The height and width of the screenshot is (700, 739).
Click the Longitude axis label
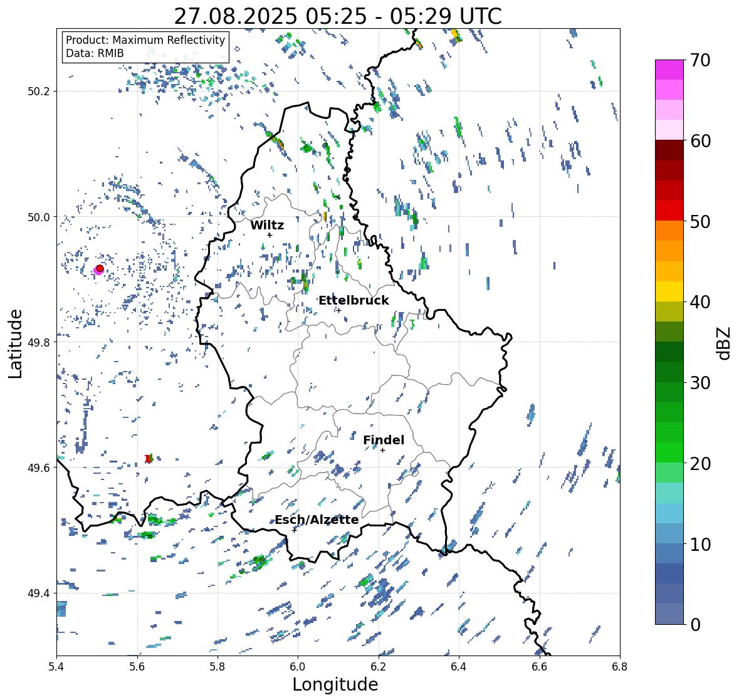tap(335, 684)
